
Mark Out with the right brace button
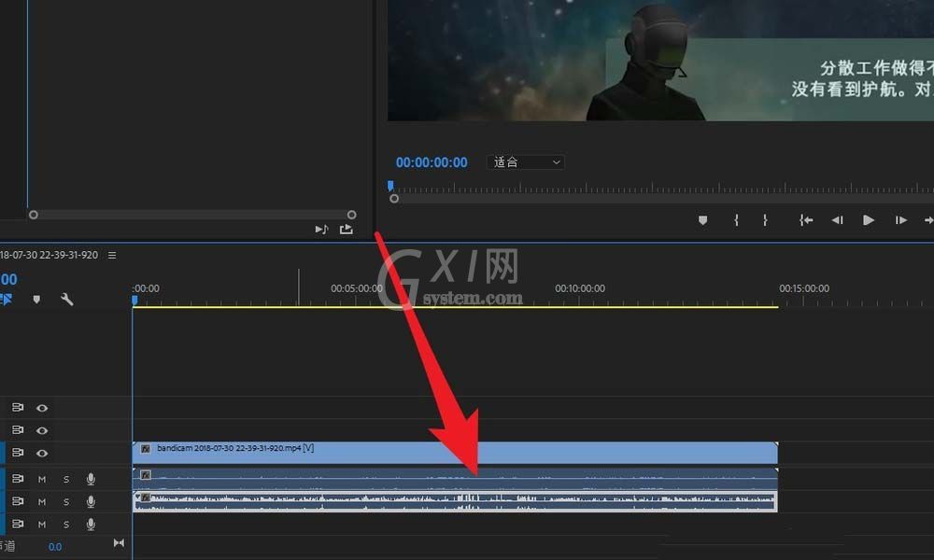click(765, 220)
